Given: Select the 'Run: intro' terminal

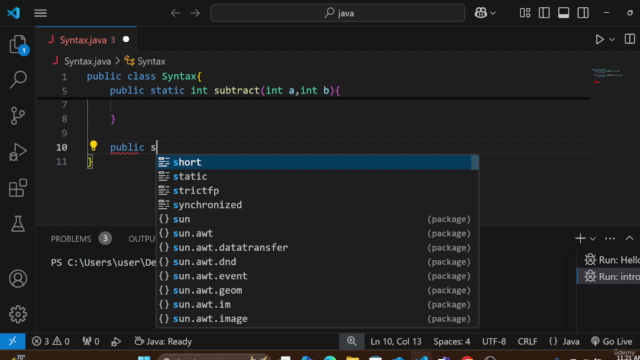Looking at the screenshot, I should coord(609,276).
